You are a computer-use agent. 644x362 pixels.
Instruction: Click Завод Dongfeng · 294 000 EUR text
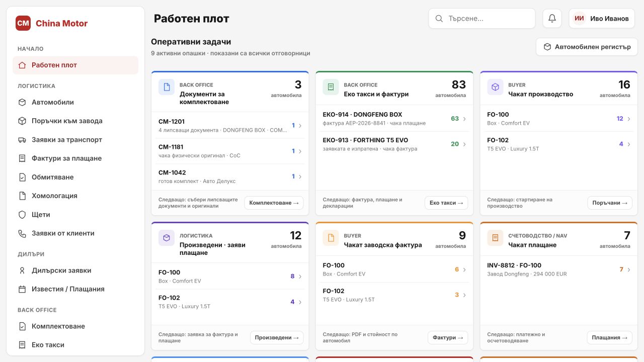click(x=527, y=274)
